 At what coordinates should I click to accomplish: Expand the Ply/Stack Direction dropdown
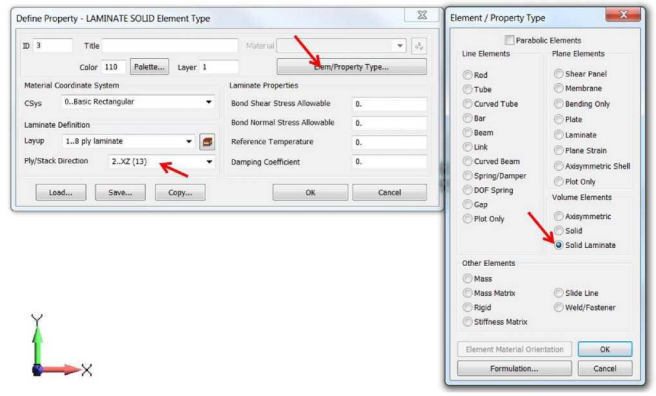coord(162,161)
